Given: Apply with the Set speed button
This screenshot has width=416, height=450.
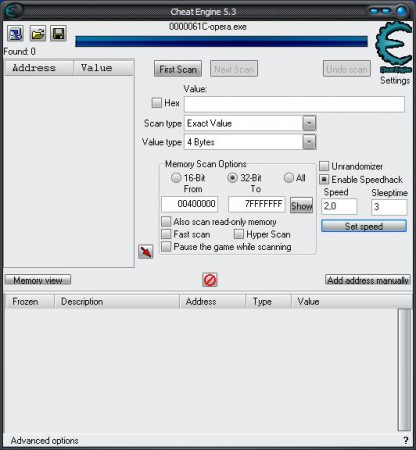Looking at the screenshot, I should (x=364, y=226).
